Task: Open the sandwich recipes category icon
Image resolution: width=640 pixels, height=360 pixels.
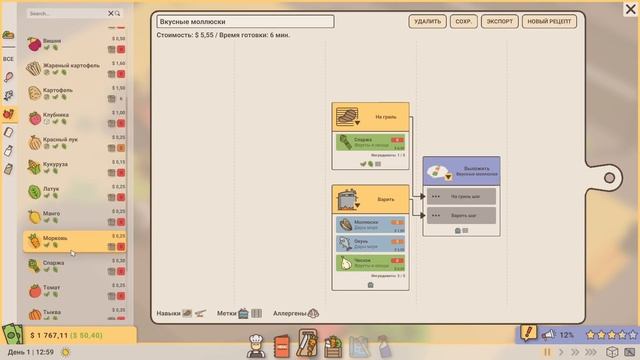Action: point(9,35)
